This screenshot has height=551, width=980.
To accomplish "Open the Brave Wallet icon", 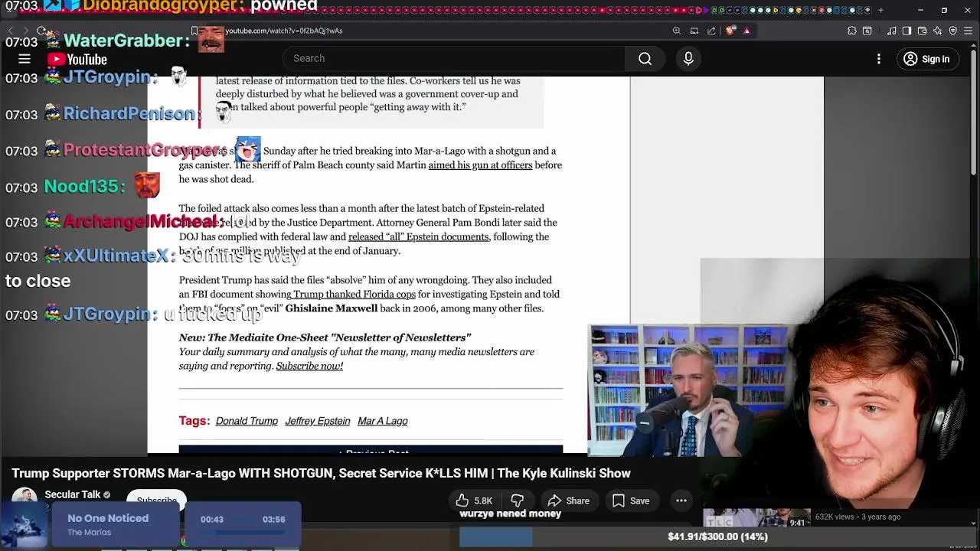I will (923, 31).
